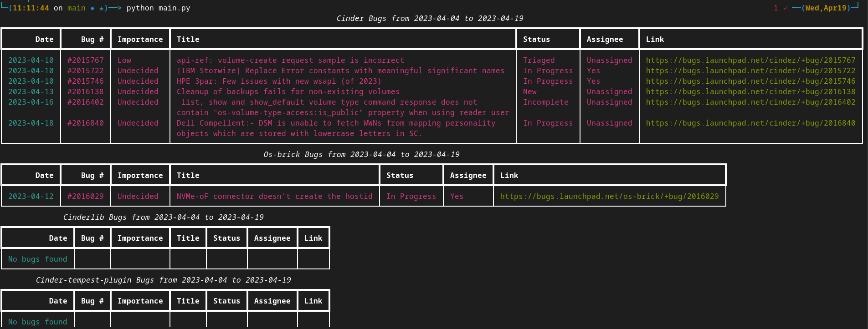Click 'NVMe-oF connector doesn't create the hostid'

coord(274,196)
